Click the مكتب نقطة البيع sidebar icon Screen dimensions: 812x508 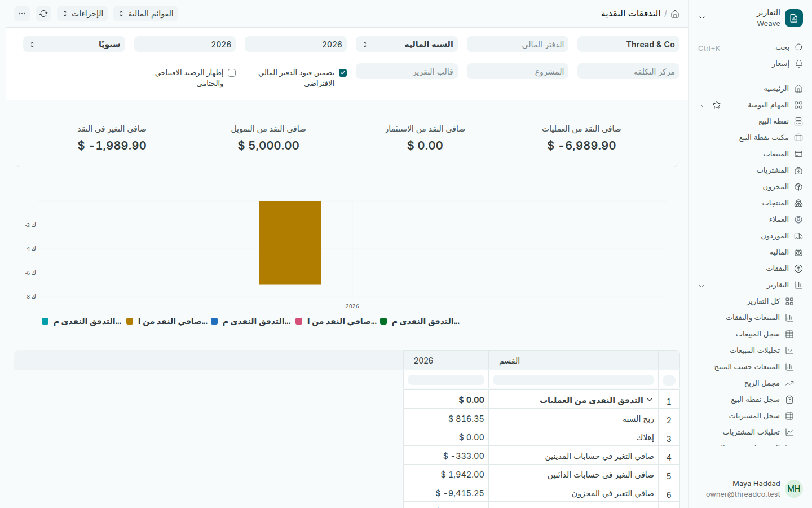pos(798,138)
